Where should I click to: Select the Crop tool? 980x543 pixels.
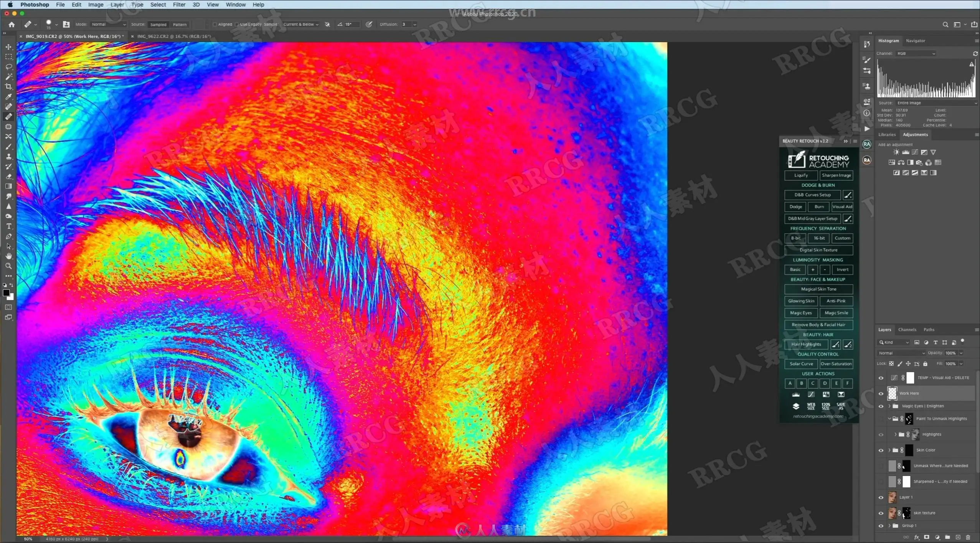8,86
